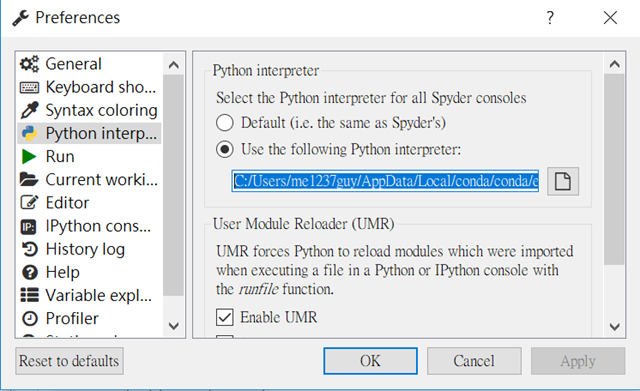
Task: Click the green Run arrow icon
Action: (29, 156)
